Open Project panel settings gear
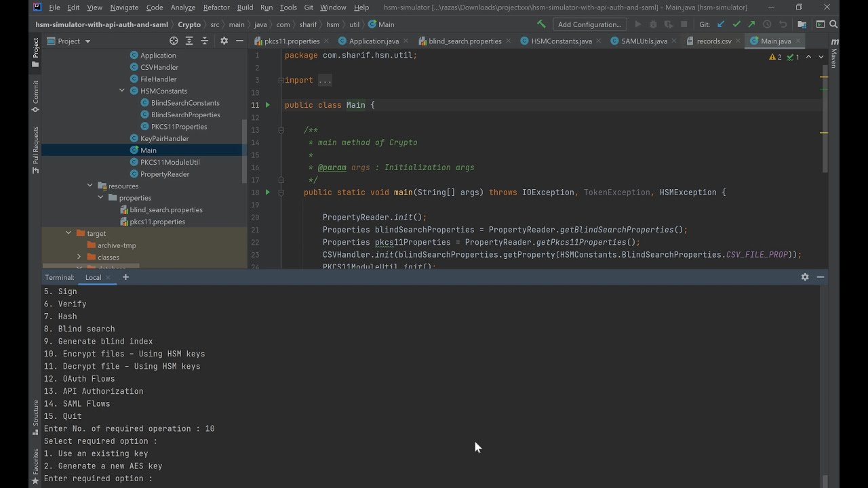 (x=224, y=41)
